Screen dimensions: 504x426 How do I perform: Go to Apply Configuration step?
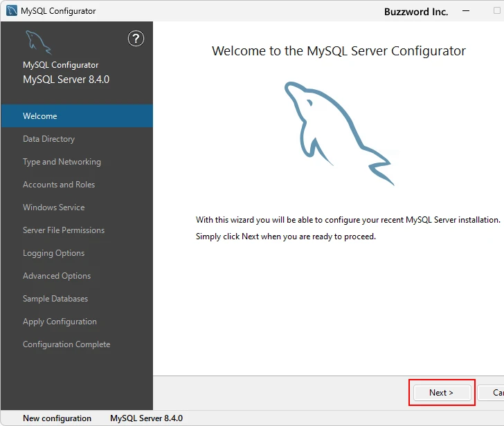[77, 322]
